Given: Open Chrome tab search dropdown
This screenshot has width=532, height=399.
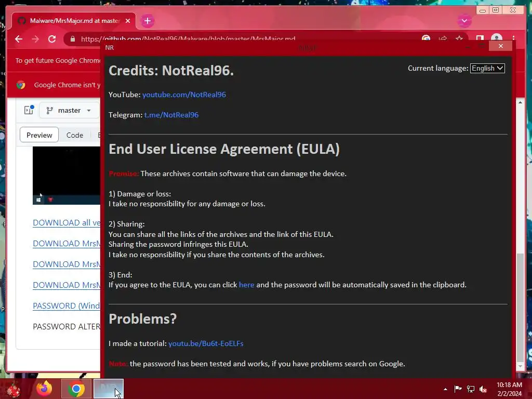Looking at the screenshot, I should pyautogui.click(x=464, y=21).
